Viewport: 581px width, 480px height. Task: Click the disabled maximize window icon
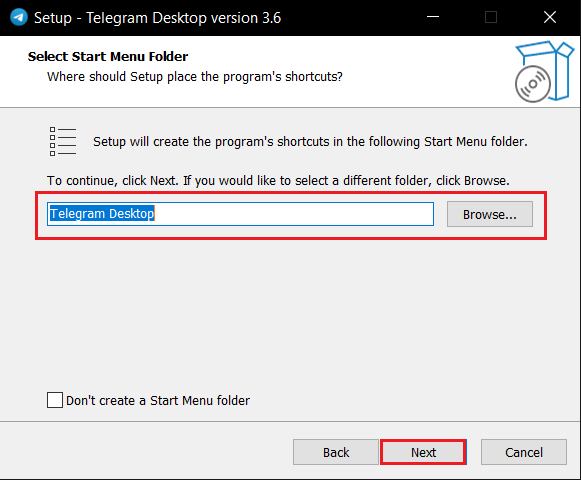[x=491, y=17]
